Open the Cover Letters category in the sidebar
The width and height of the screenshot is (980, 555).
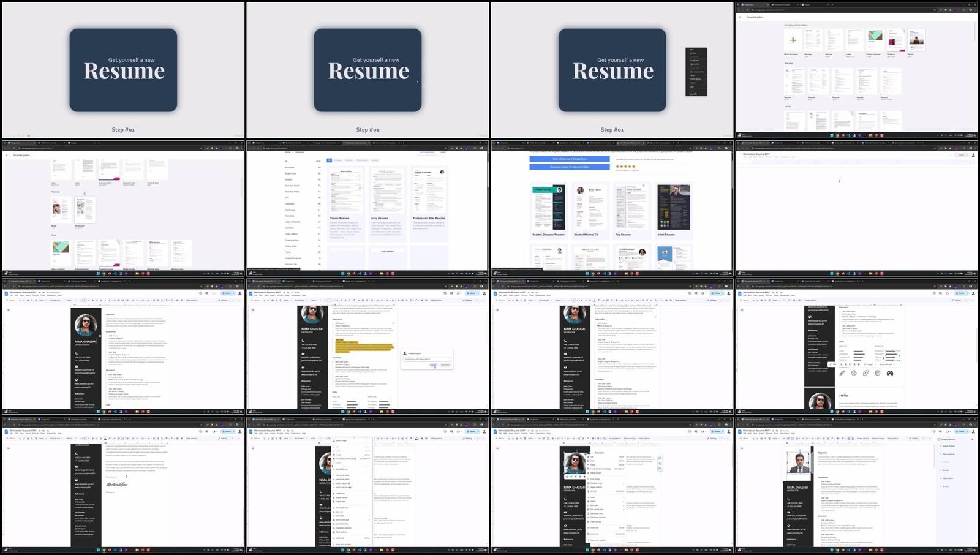291,234
